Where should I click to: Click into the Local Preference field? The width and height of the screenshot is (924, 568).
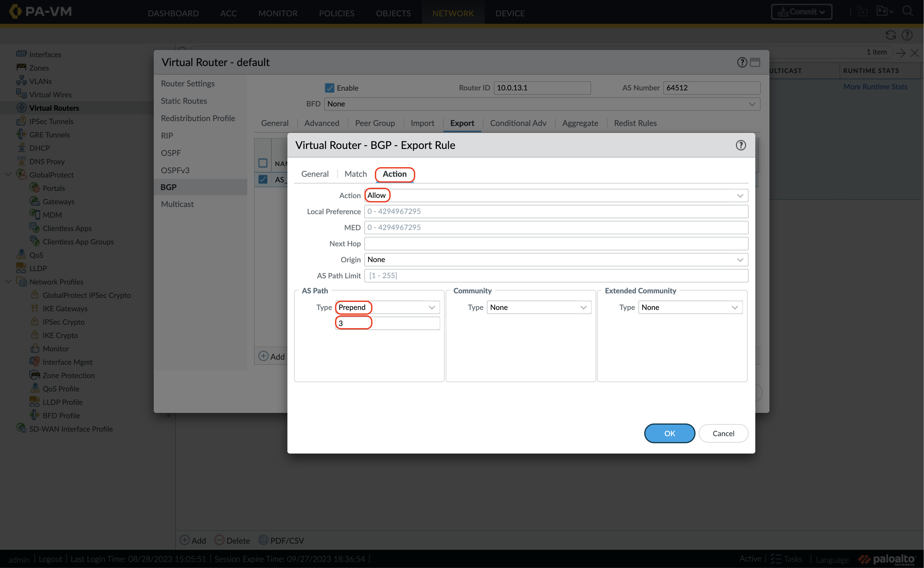coord(556,212)
